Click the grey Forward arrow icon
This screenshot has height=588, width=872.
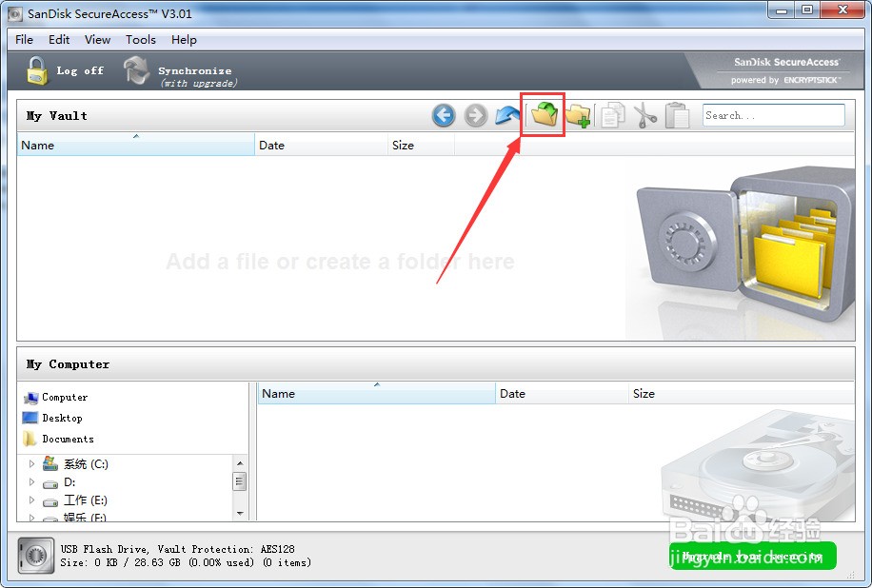(475, 115)
